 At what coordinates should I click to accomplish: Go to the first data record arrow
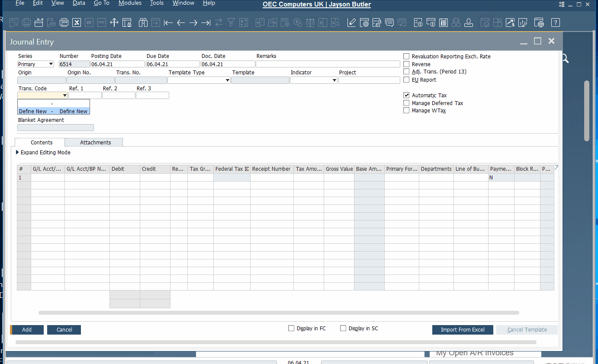pyautogui.click(x=168, y=22)
